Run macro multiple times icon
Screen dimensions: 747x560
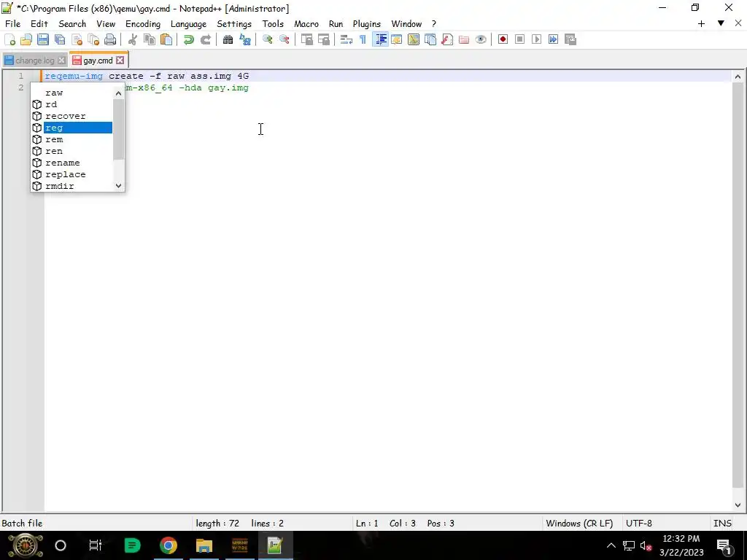point(553,39)
